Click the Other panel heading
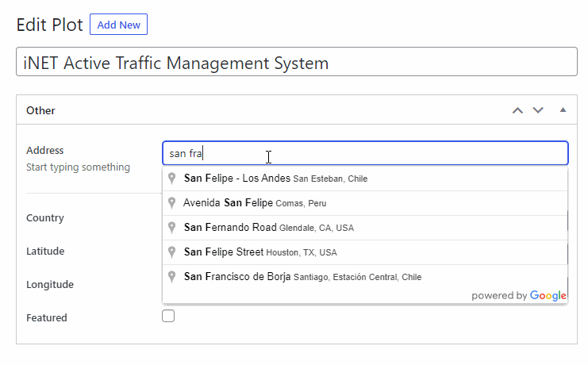588x365 pixels. tap(40, 110)
